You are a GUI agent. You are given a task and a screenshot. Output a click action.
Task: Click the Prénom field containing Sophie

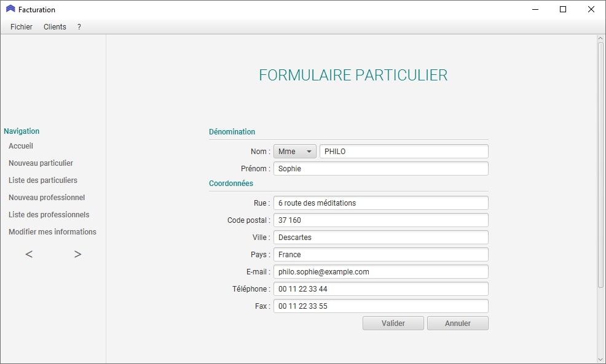pyautogui.click(x=380, y=169)
